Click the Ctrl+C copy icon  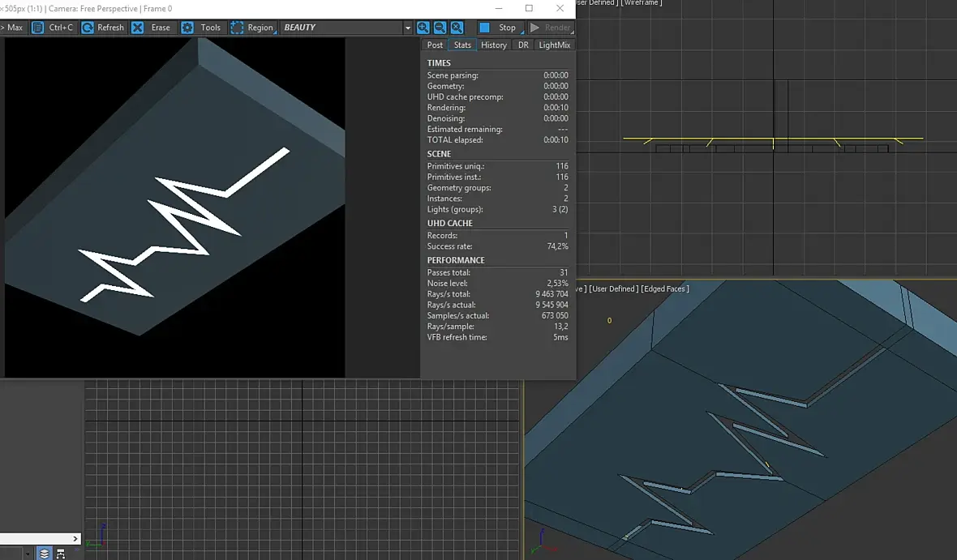[37, 28]
